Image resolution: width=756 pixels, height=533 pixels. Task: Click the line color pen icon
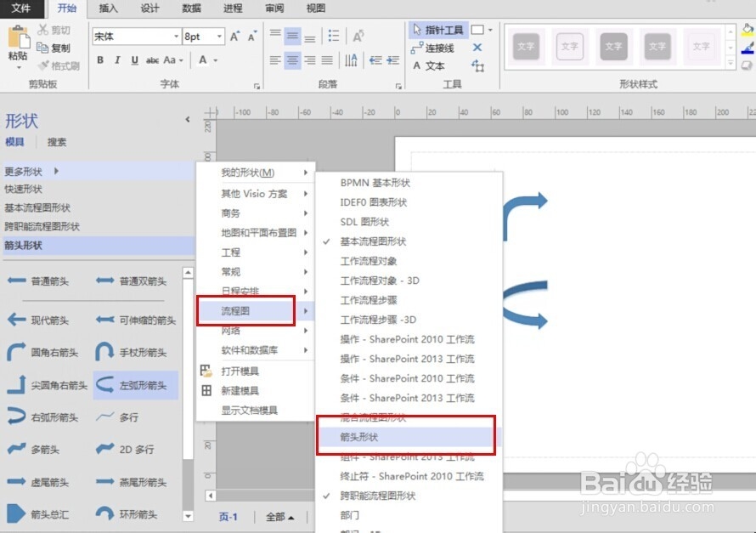pyautogui.click(x=748, y=48)
